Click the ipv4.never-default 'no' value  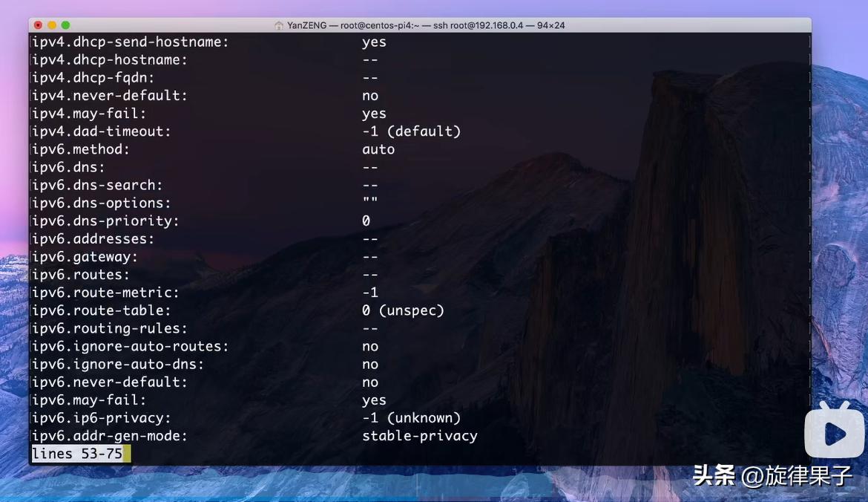[x=370, y=96]
